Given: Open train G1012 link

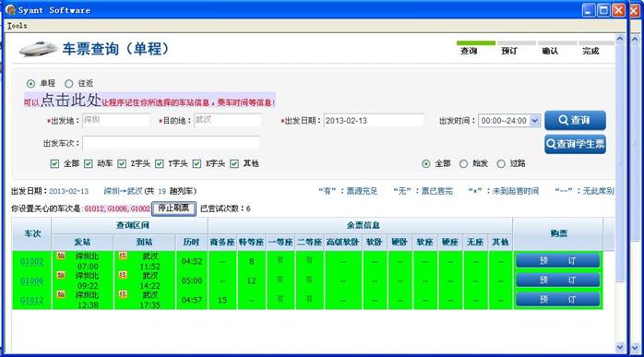Looking at the screenshot, I should (x=31, y=300).
